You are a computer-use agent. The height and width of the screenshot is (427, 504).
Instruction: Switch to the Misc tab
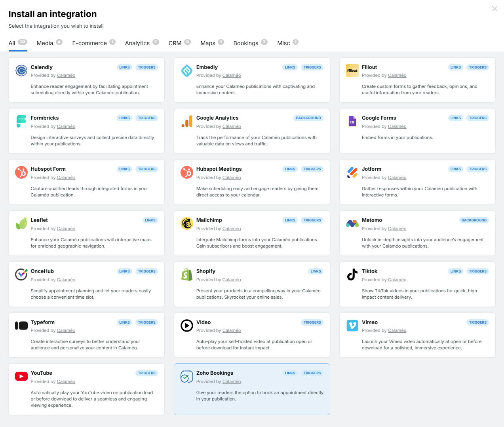point(288,43)
